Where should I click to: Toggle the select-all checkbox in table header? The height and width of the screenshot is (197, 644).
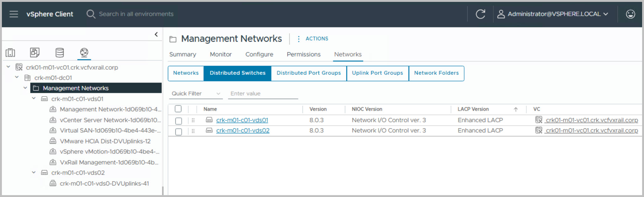coord(178,109)
